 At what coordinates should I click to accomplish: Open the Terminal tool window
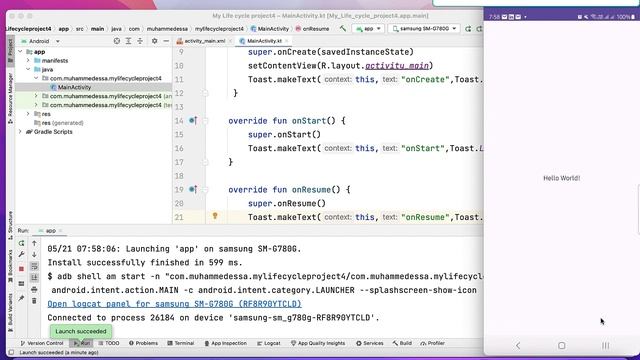coord(181,343)
